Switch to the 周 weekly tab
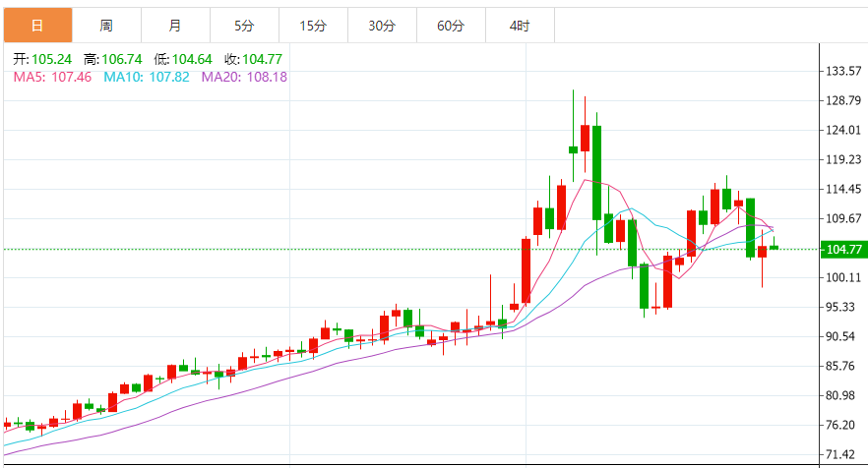The height and width of the screenshot is (468, 868). coord(106,26)
